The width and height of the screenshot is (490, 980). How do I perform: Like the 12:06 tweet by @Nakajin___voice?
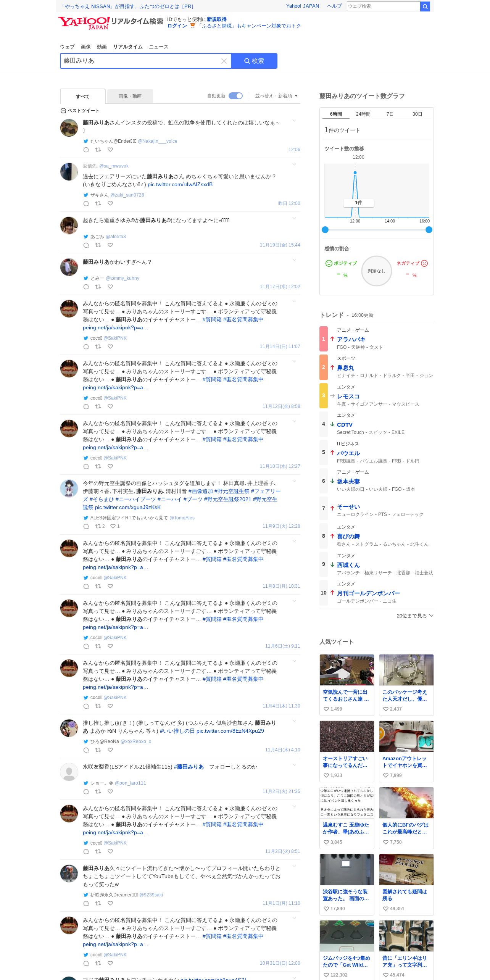110,150
